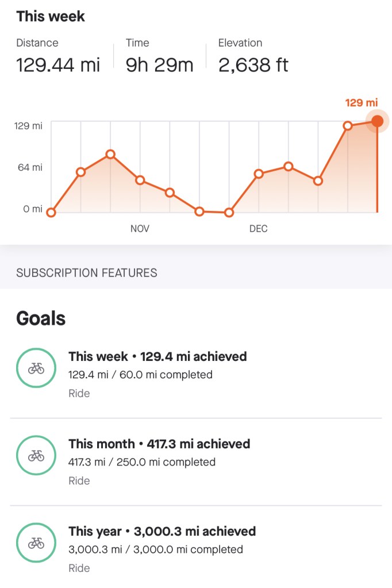
Task: Select the highlighted current-week point on chart
Action: 377,121
